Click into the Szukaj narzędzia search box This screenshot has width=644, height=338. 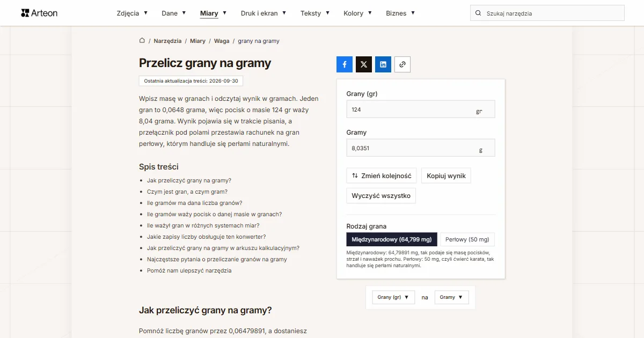(x=547, y=13)
